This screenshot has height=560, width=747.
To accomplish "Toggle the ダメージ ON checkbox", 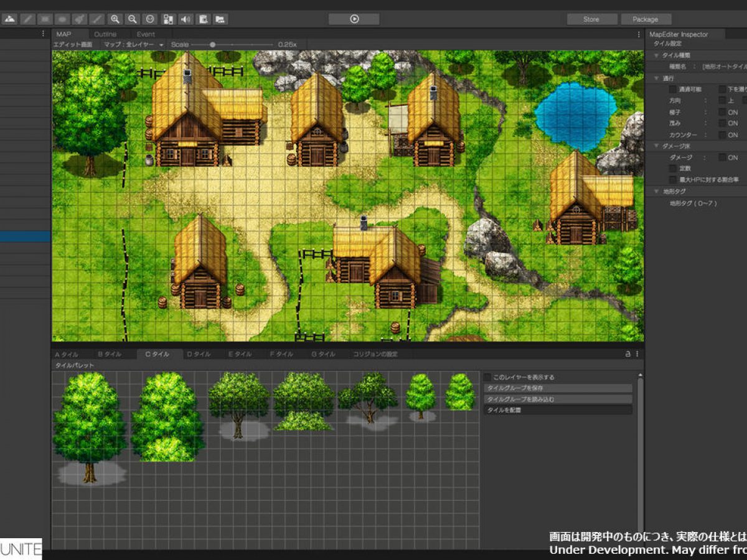I will pos(723,157).
